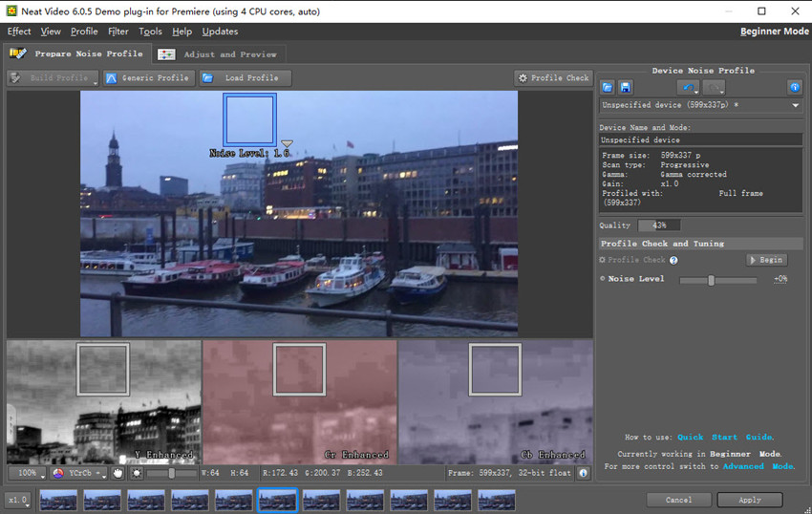Save the device noise profile to disk
The image size is (812, 514).
point(626,88)
